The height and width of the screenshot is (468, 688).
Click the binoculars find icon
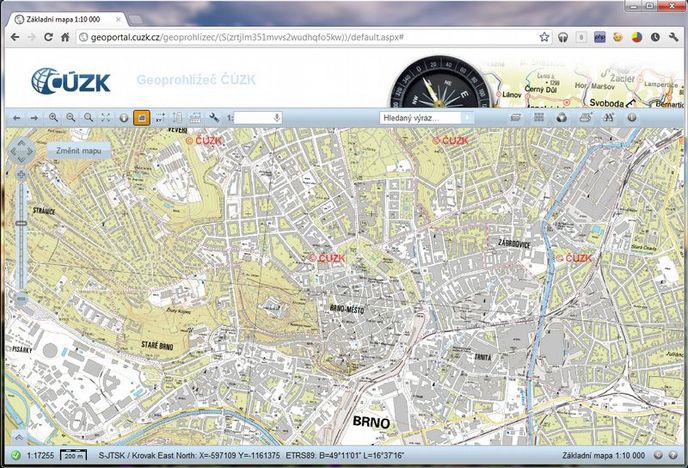pyautogui.click(x=609, y=118)
